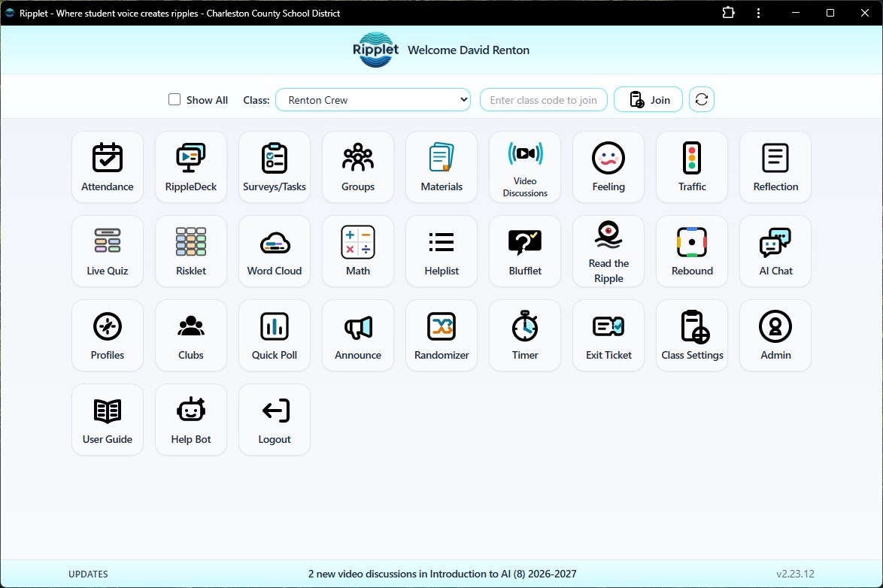This screenshot has height=588, width=883.
Task: Open the extensions puzzle icon in title bar
Action: (729, 12)
